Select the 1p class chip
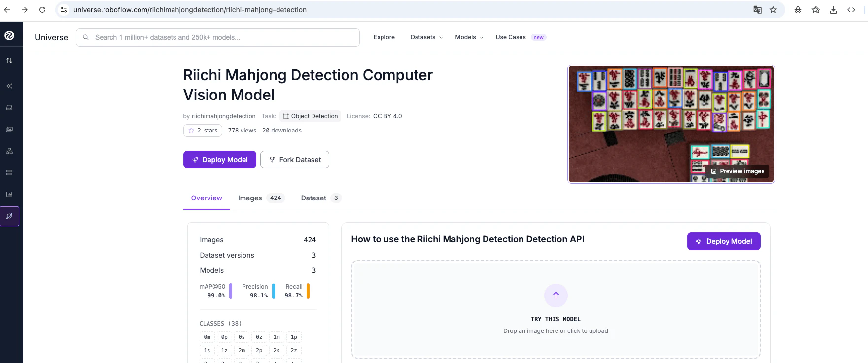This screenshot has height=363, width=868. [294, 337]
